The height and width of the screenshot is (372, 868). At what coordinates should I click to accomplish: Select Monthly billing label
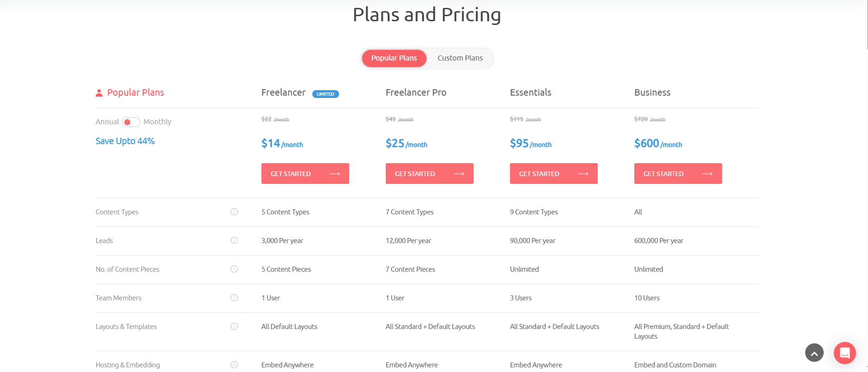tap(157, 122)
